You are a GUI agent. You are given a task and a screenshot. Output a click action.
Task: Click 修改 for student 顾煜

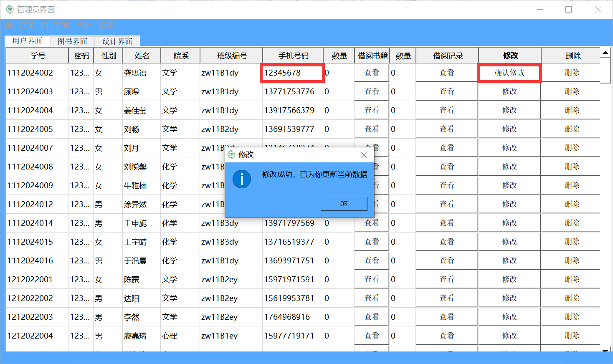point(509,91)
